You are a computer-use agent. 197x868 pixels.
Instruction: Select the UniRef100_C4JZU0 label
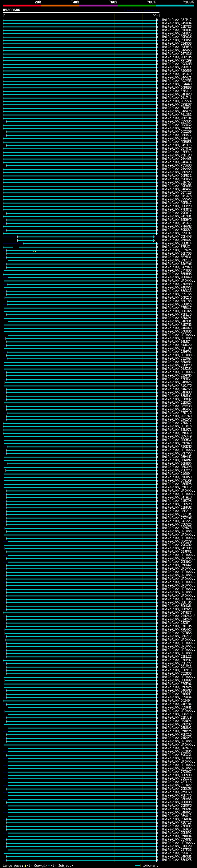coord(176,369)
